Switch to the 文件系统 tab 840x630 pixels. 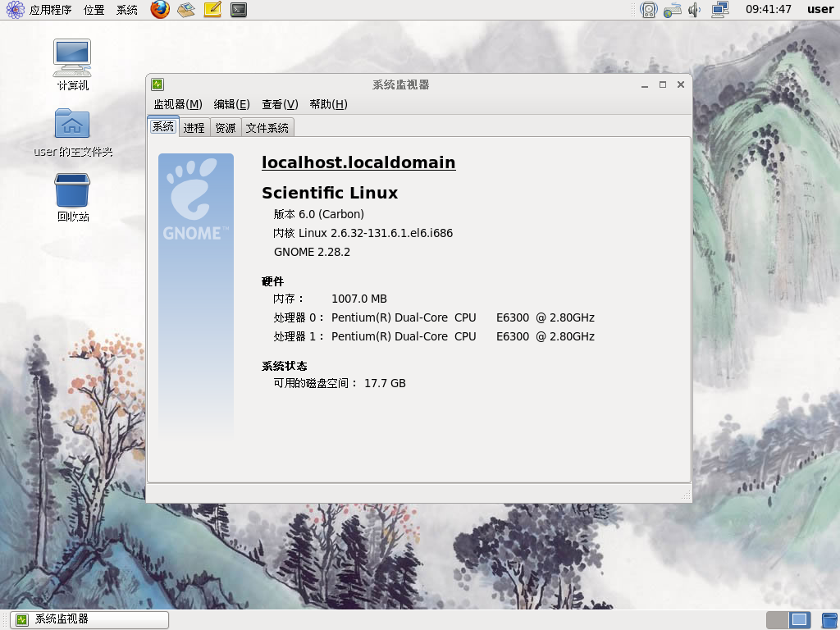(267, 127)
